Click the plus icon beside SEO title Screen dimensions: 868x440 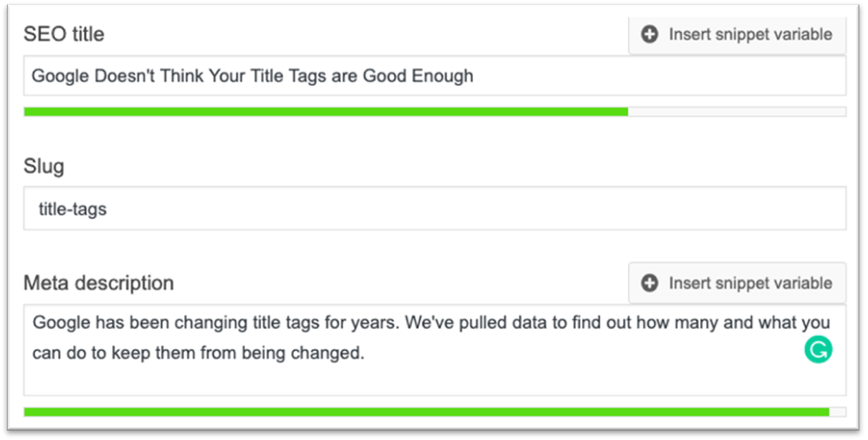pyautogui.click(x=649, y=34)
